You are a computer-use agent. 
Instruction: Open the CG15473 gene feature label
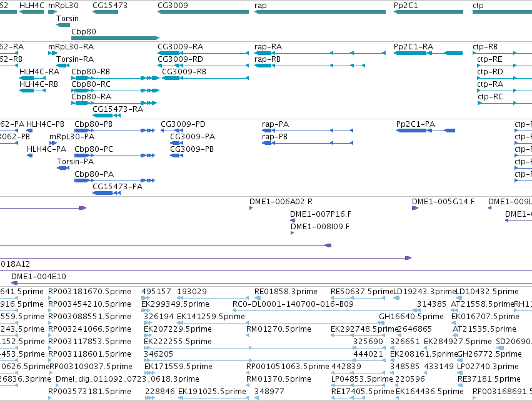pyautogui.click(x=110, y=6)
